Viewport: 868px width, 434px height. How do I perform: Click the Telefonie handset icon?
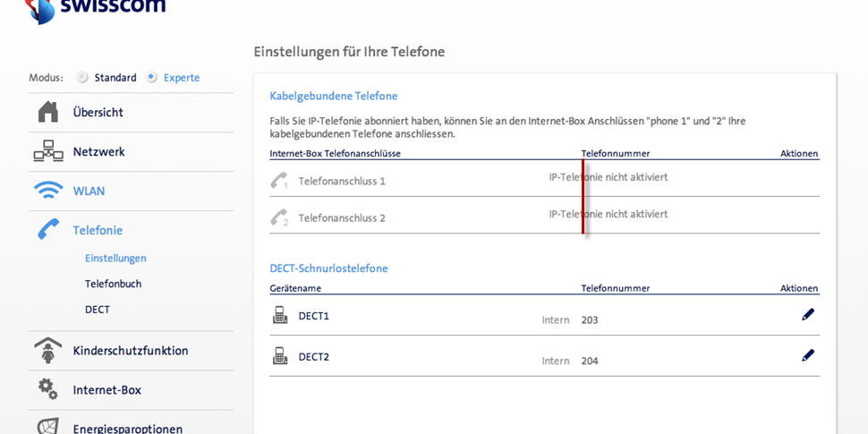(48, 230)
